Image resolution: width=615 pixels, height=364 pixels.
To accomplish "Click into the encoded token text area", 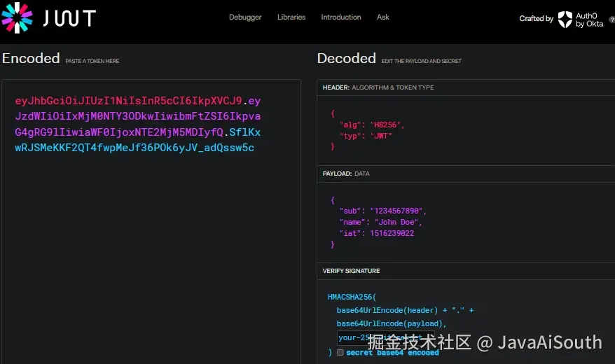I will (151, 222).
